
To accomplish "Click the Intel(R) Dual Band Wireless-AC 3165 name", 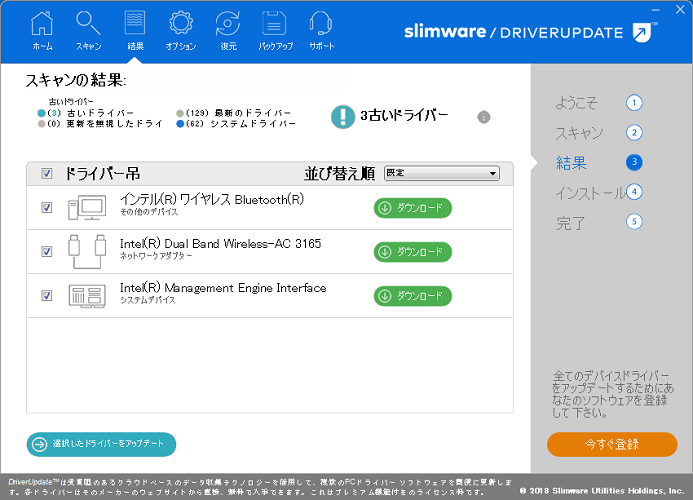I will (x=221, y=244).
